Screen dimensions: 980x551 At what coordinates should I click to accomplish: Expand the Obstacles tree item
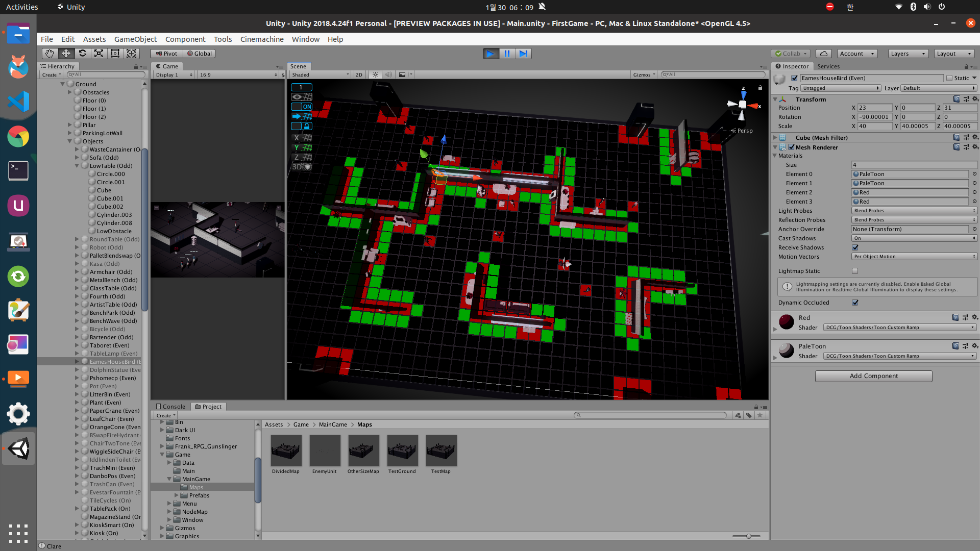pyautogui.click(x=70, y=92)
